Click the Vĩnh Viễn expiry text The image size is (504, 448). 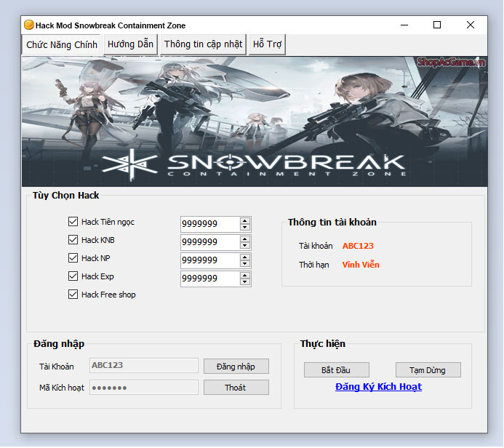pos(361,265)
